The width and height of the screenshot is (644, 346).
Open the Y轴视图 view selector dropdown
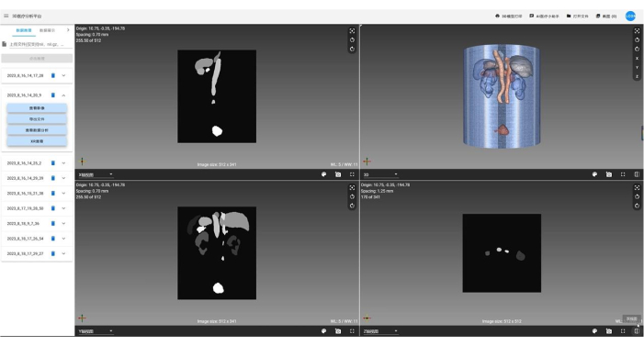pyautogui.click(x=96, y=330)
